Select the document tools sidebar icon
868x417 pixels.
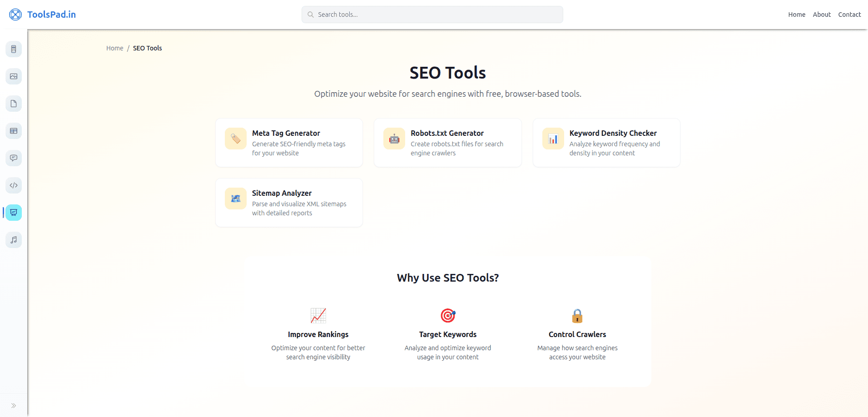click(x=14, y=104)
